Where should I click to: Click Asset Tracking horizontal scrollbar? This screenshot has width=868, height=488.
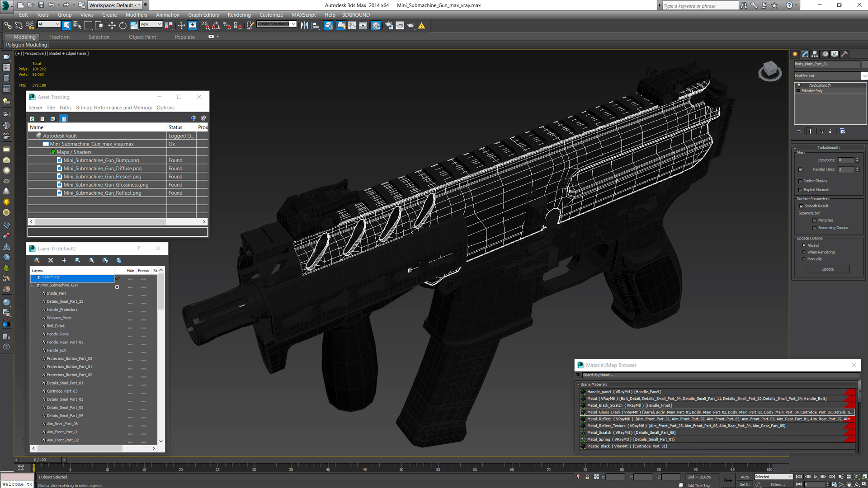click(100, 221)
